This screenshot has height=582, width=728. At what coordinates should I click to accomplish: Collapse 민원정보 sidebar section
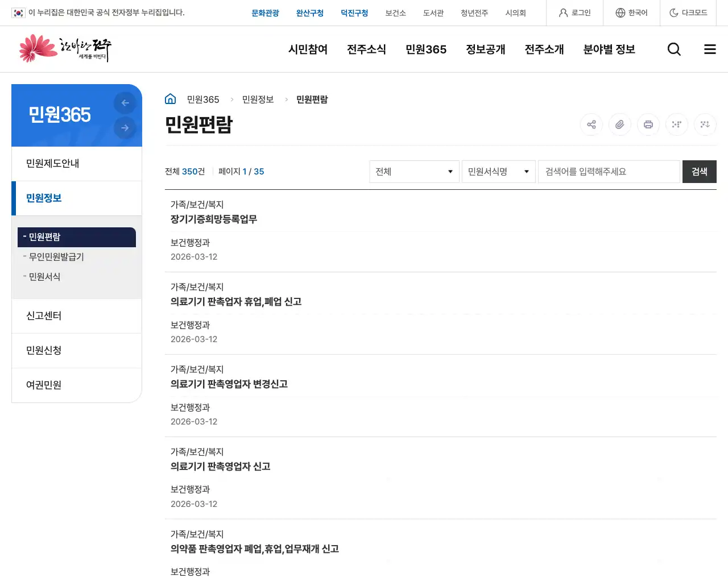[77, 198]
